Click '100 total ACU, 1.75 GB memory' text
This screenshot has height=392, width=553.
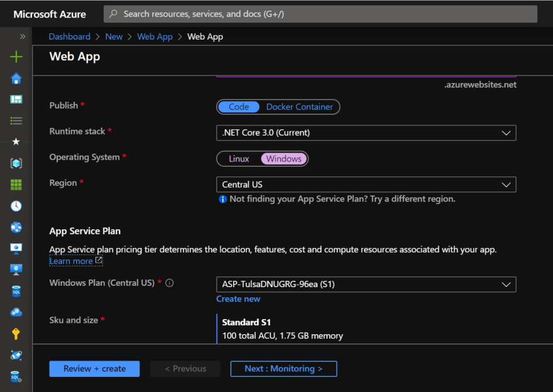283,336
